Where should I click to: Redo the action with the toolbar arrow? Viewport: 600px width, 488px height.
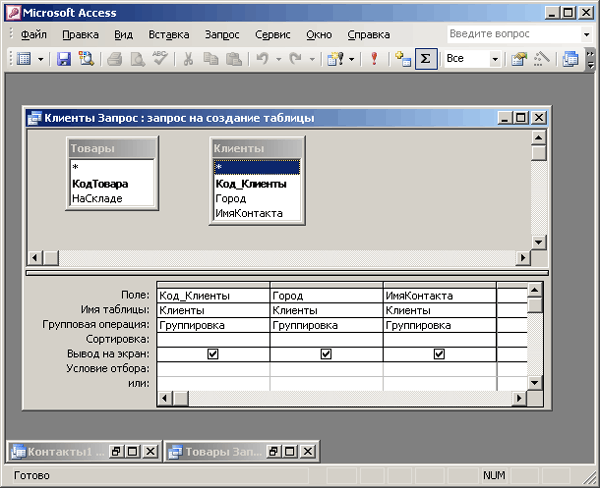tap(296, 59)
